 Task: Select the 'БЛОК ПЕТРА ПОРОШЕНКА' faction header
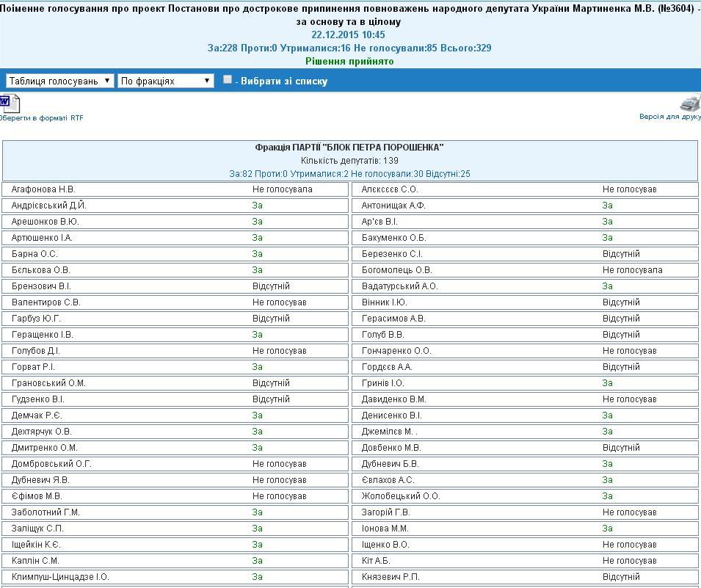[349, 148]
